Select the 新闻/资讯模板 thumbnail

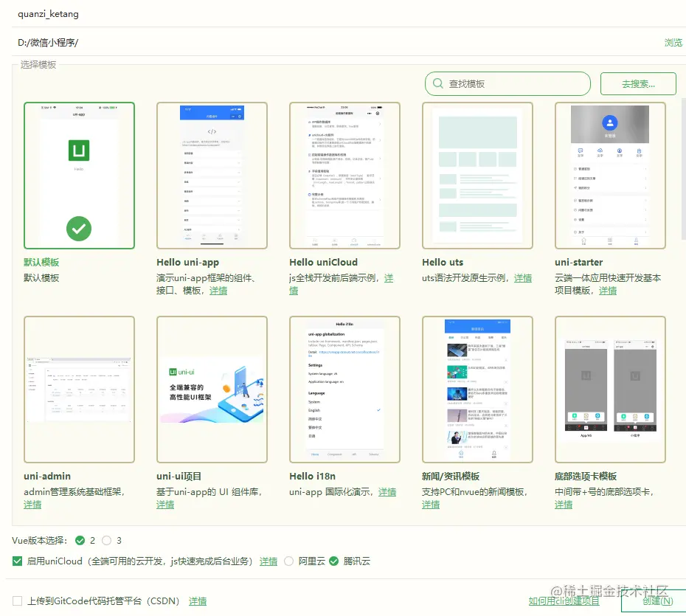click(x=477, y=390)
